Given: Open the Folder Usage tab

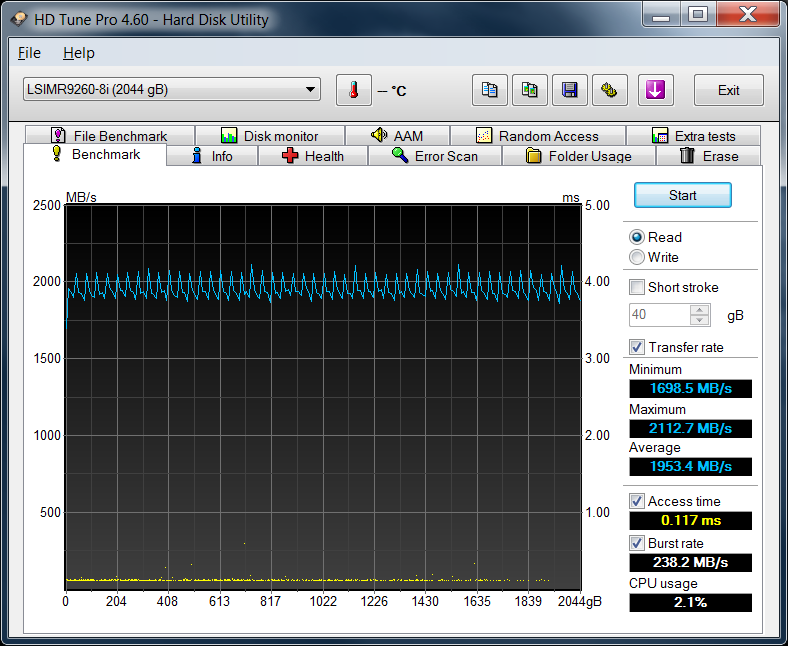Looking at the screenshot, I should [x=578, y=156].
